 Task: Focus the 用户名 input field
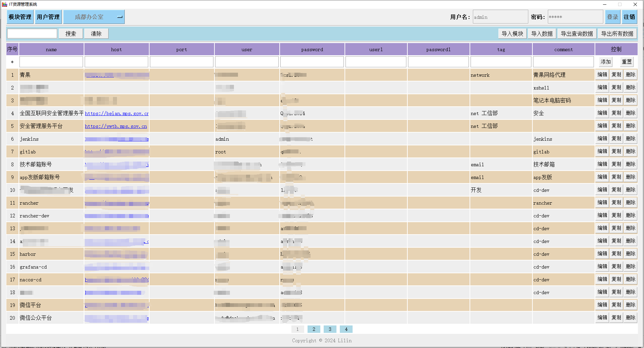coord(500,17)
